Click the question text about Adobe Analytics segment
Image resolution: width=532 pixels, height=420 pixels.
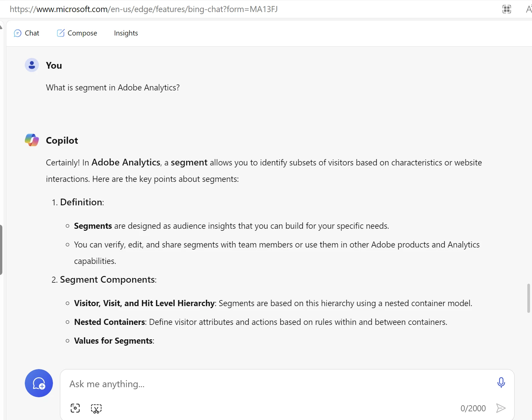click(113, 88)
